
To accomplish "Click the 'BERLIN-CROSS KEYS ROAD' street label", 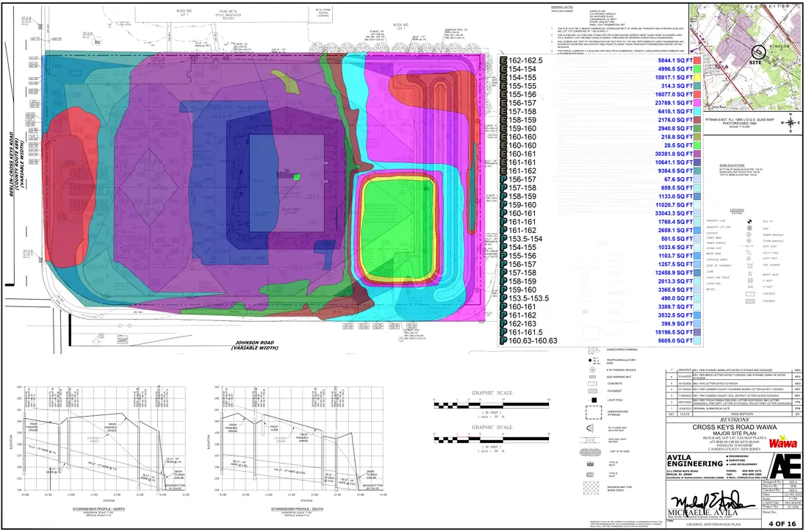I will (x=11, y=165).
